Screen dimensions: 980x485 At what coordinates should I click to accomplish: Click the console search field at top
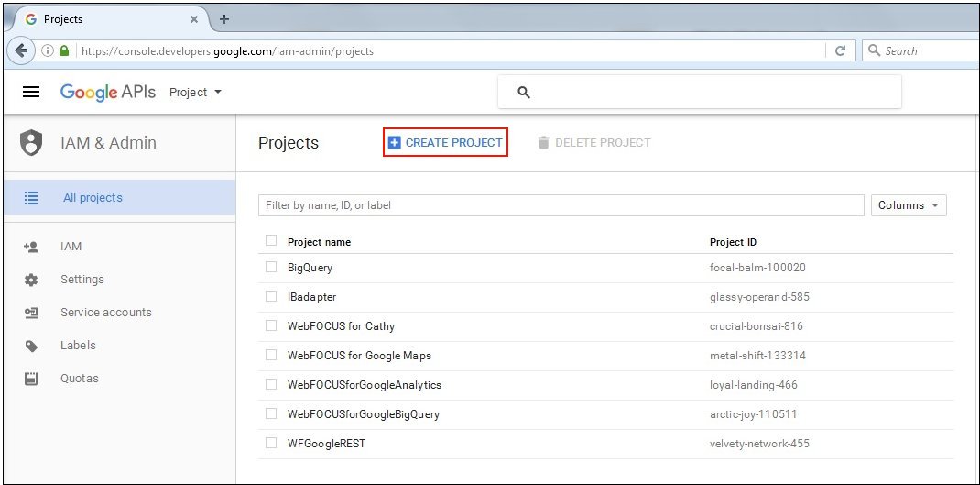coord(700,92)
